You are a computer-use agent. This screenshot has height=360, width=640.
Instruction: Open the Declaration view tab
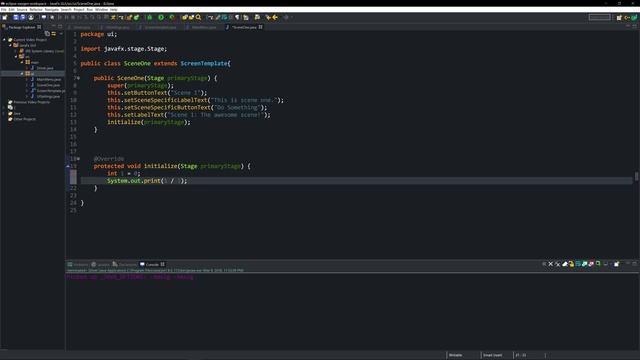[x=124, y=264]
